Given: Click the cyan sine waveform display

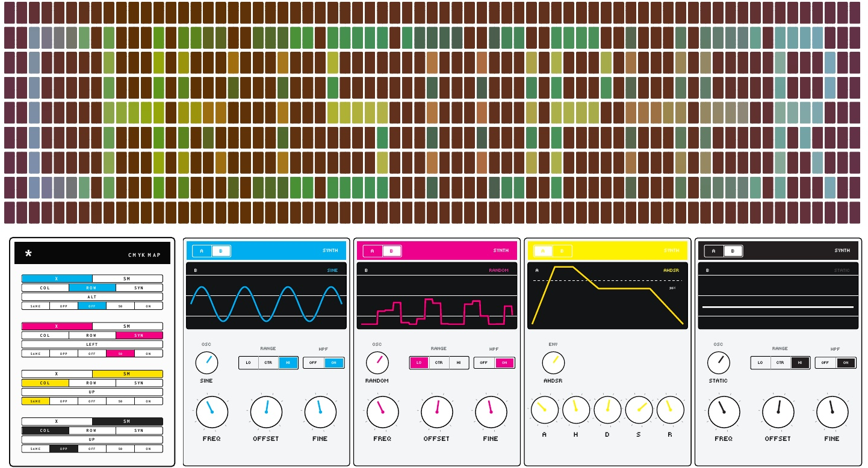Looking at the screenshot, I should 266,295.
